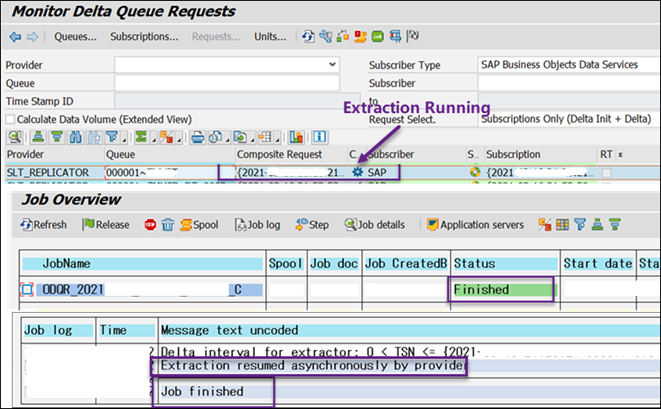
Task: Click into the Queue input field
Action: pyautogui.click(x=227, y=83)
